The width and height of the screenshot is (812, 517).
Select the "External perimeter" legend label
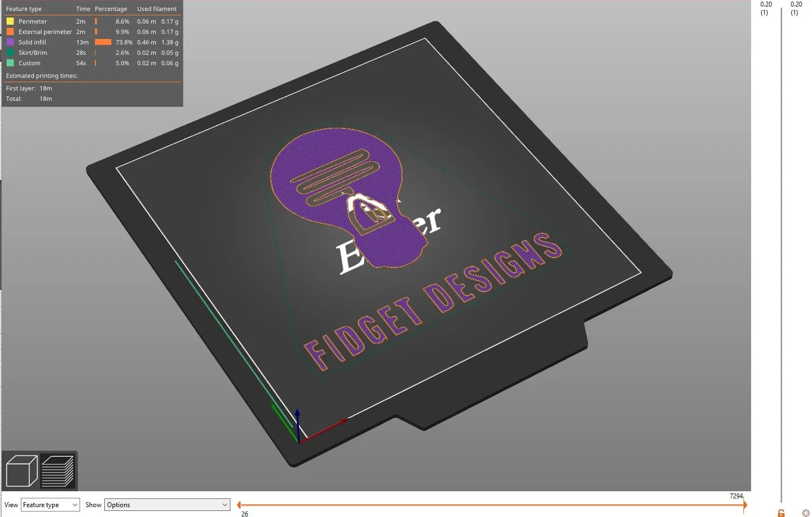coord(45,32)
